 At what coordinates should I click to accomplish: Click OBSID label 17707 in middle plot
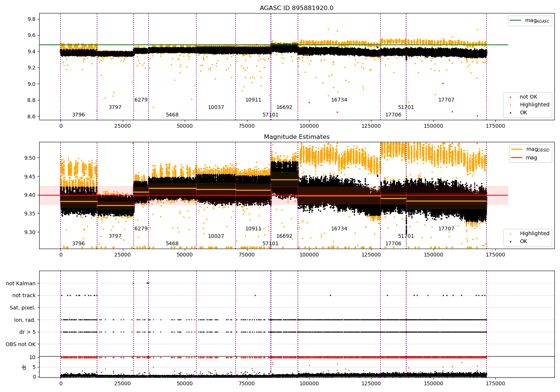coord(446,229)
